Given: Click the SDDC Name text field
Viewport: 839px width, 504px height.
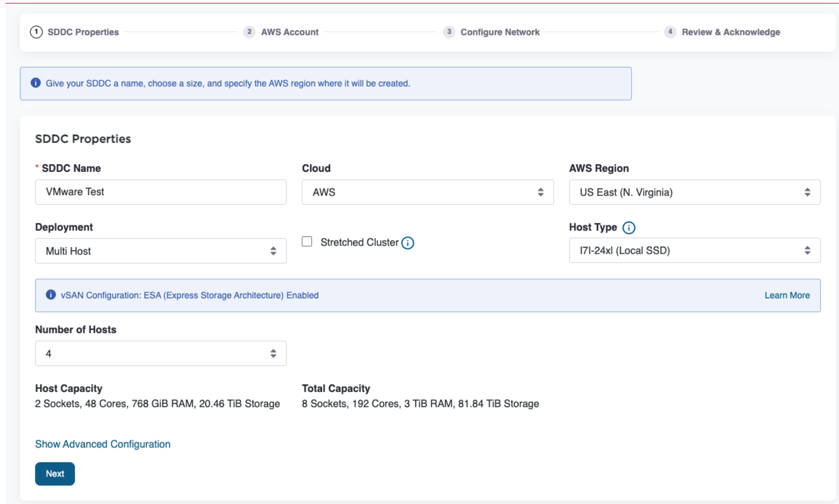Looking at the screenshot, I should click(x=160, y=192).
